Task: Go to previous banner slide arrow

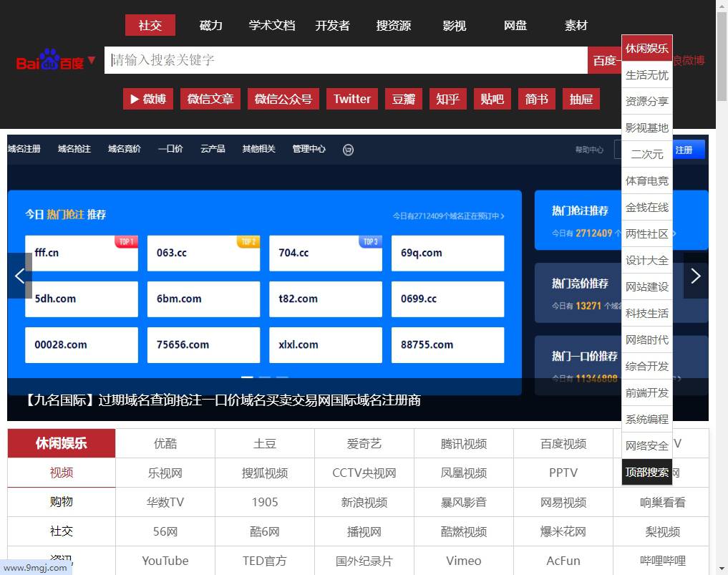Action: [x=19, y=276]
